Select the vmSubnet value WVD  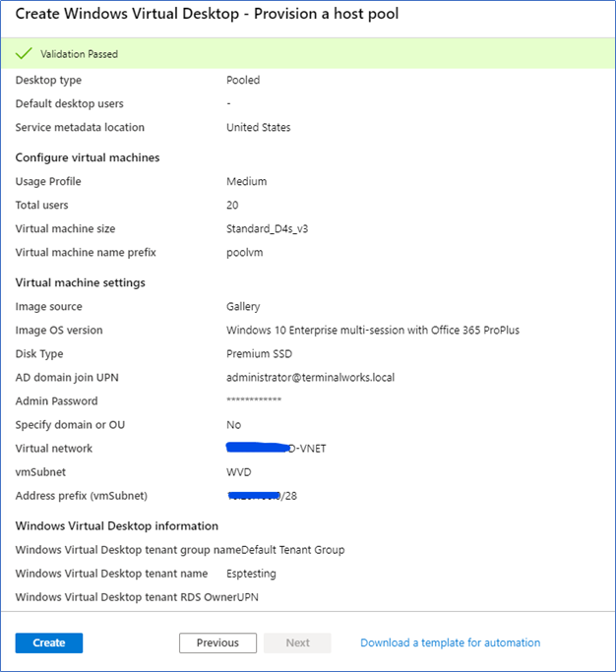coord(239,472)
